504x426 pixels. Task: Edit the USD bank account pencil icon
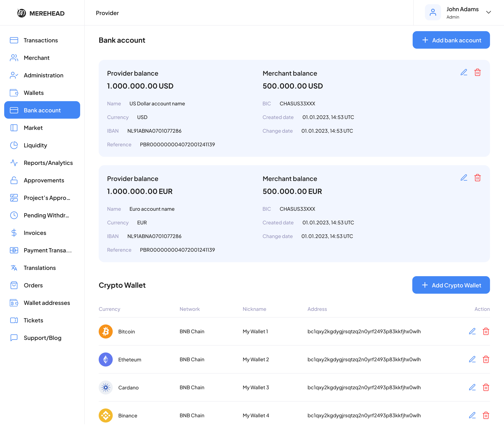(x=464, y=72)
